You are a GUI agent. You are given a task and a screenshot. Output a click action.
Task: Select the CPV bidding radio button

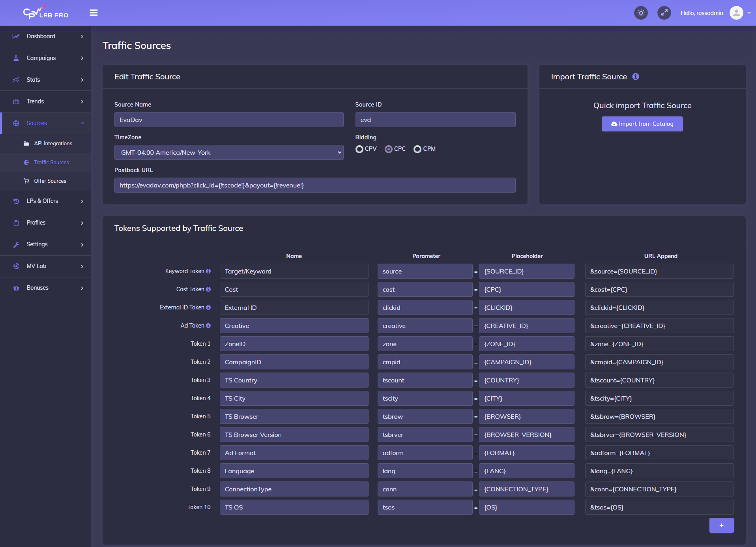(x=359, y=149)
